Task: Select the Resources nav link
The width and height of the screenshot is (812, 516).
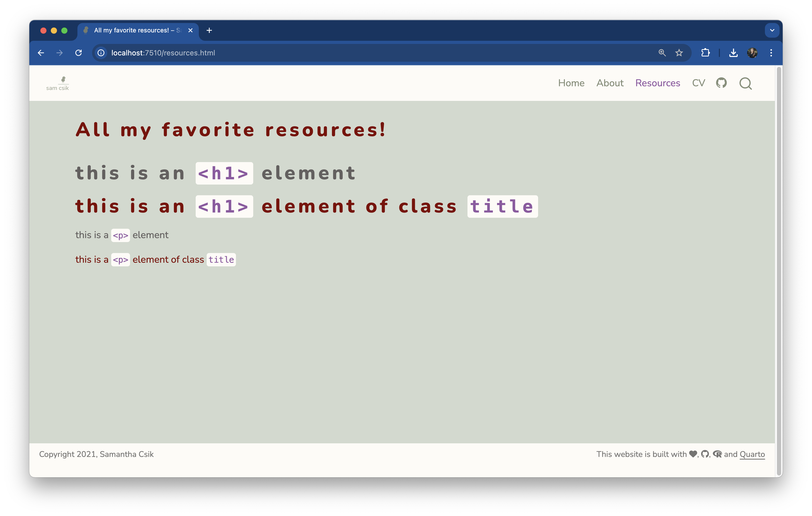Action: click(657, 83)
